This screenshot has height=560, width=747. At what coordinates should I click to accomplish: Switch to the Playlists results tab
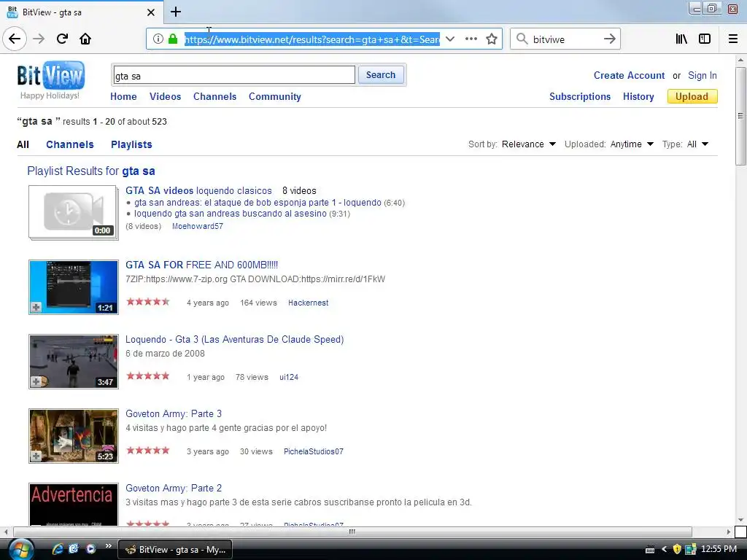[131, 144]
